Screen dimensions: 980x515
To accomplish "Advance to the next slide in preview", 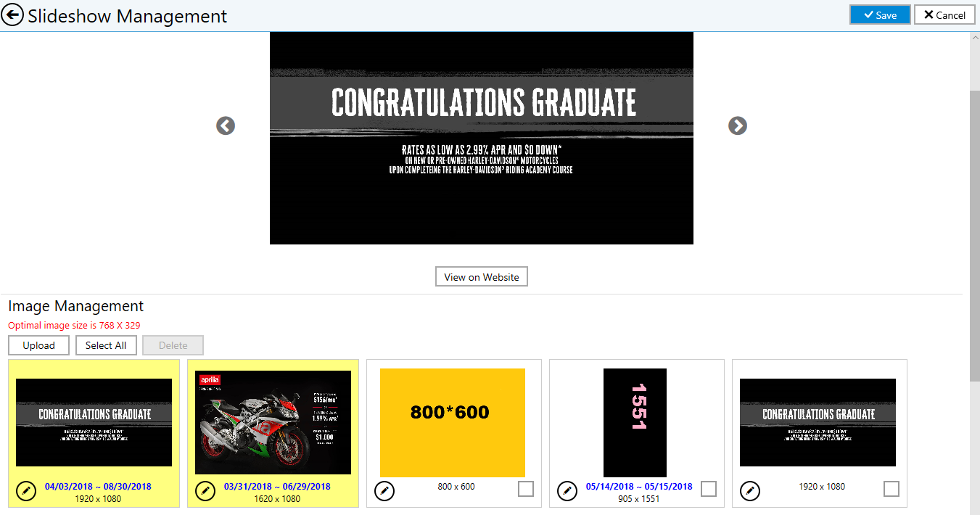I will point(738,125).
